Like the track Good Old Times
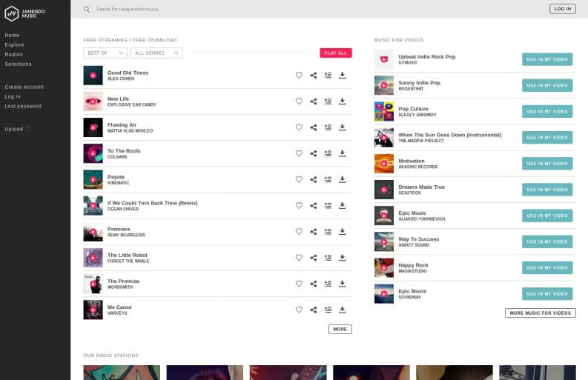This screenshot has width=588, height=380. click(x=299, y=76)
